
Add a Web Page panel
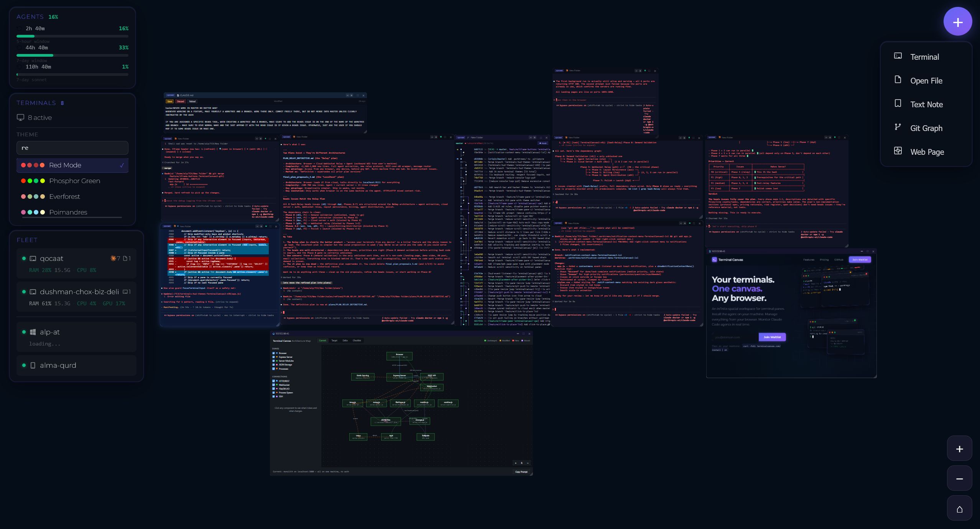[x=926, y=152]
